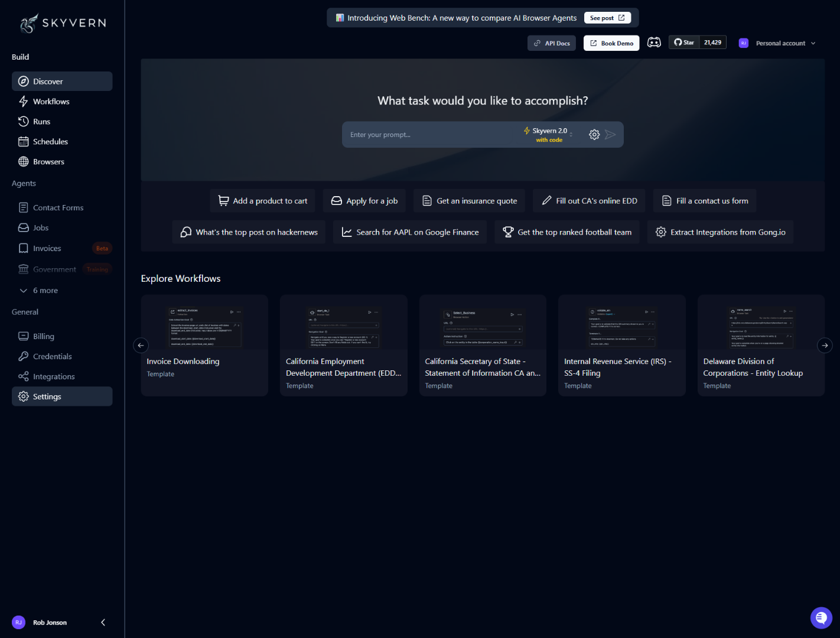This screenshot has height=638, width=840.
Task: Open California Secretary of State template
Action: (483, 346)
